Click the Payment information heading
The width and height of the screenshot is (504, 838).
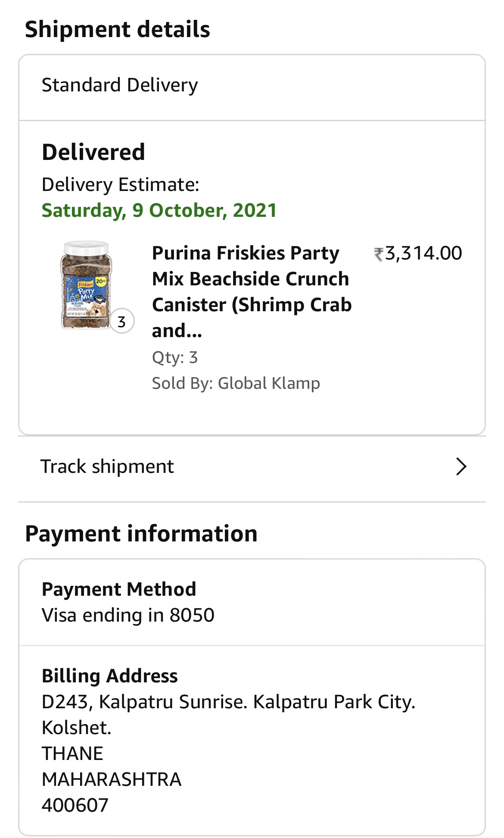click(x=141, y=534)
